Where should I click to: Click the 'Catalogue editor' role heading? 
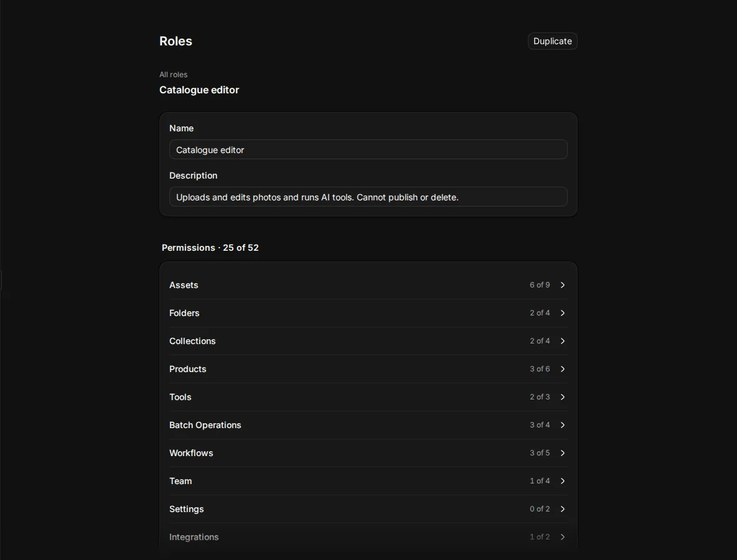[199, 90]
